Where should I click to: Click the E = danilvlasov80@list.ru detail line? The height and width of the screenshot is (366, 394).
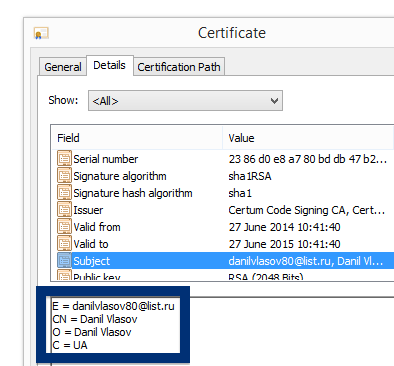[113, 306]
